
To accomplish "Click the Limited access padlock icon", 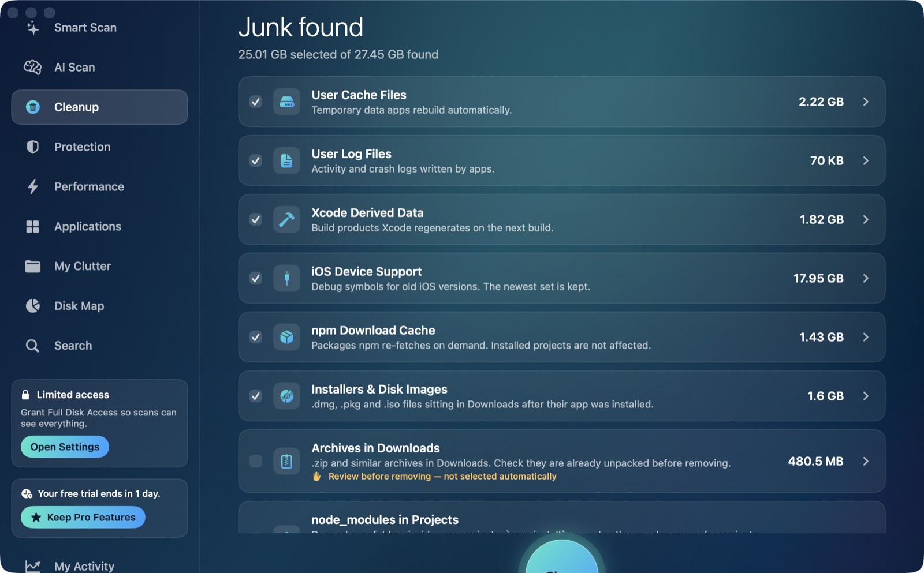I will (25, 395).
